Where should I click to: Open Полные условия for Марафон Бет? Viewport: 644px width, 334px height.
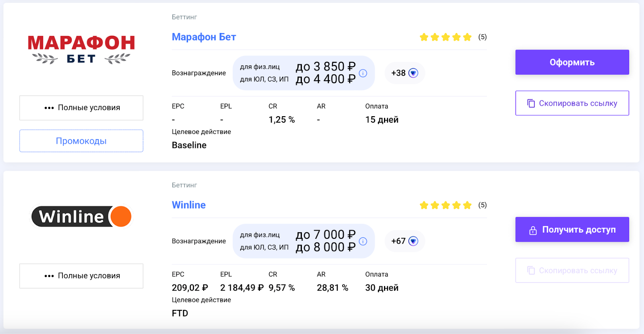point(81,108)
